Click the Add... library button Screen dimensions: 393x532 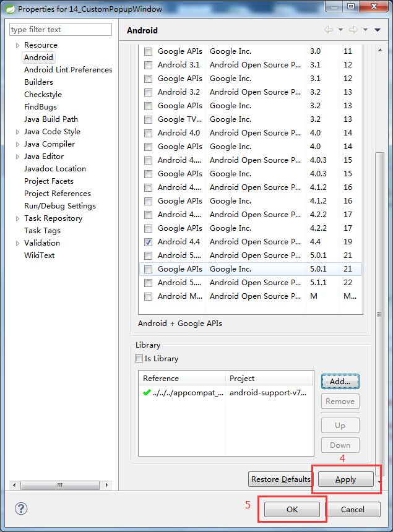click(340, 381)
